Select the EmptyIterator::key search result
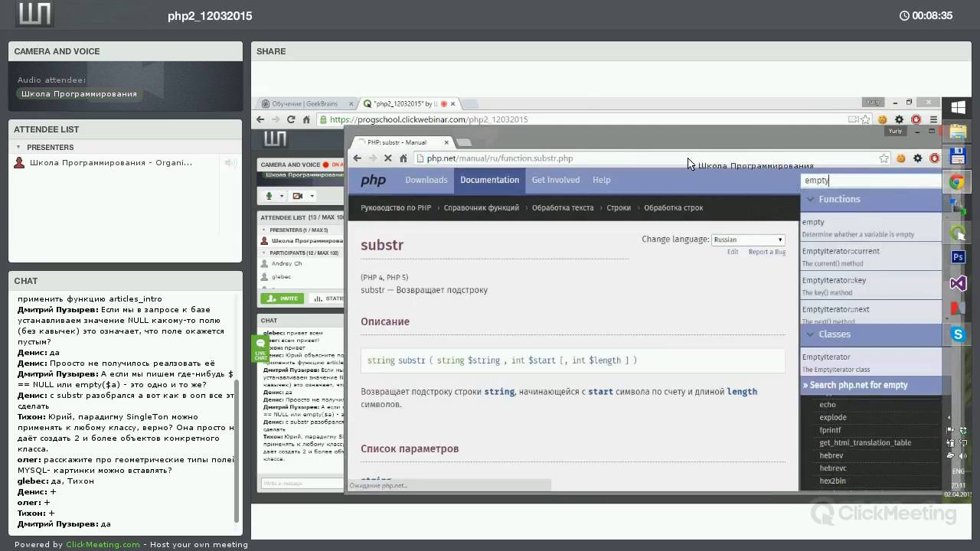The image size is (980, 551). 871,285
